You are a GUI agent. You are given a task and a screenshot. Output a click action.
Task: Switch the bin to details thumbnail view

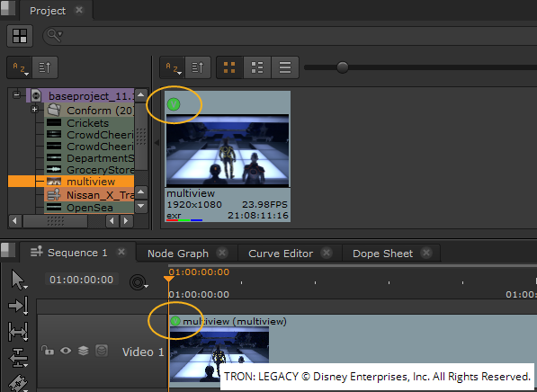point(257,67)
